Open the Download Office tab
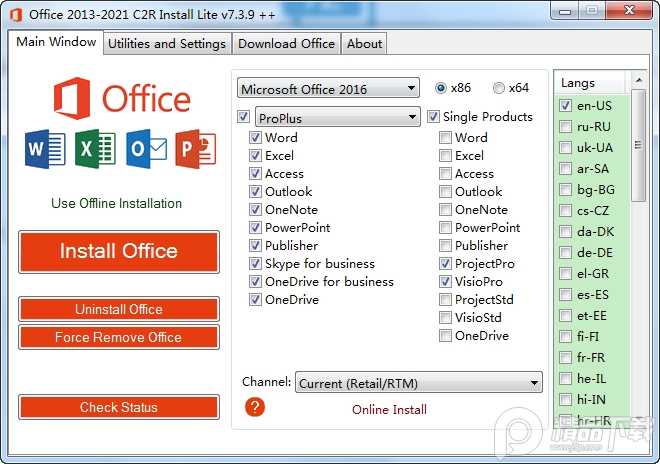This screenshot has width=660, height=464. tap(286, 44)
